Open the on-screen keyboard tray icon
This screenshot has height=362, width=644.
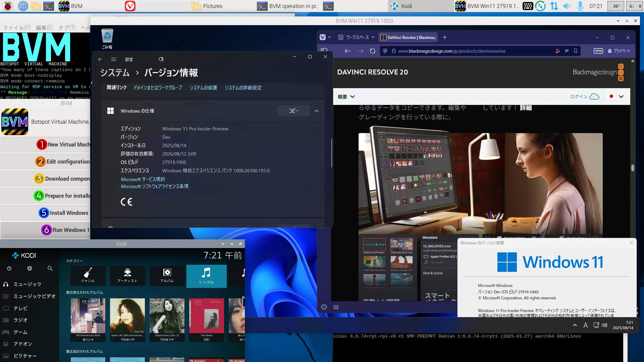click(528, 6)
